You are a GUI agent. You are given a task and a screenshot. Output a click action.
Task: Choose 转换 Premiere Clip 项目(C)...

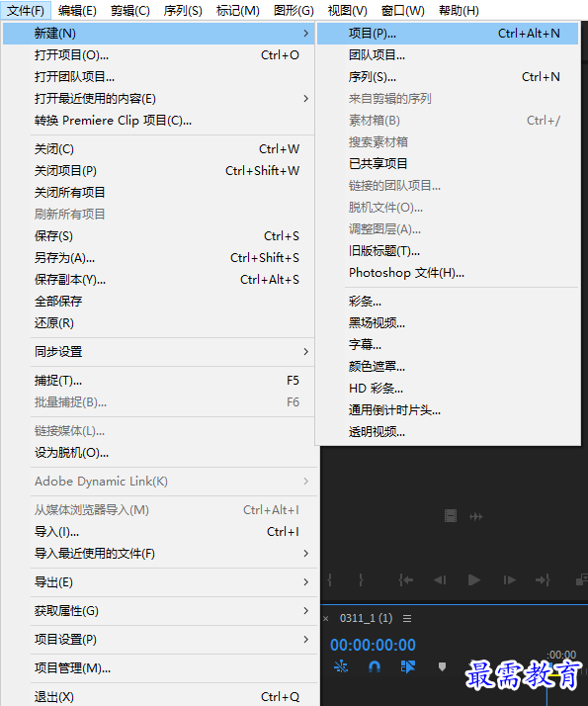pyautogui.click(x=158, y=121)
